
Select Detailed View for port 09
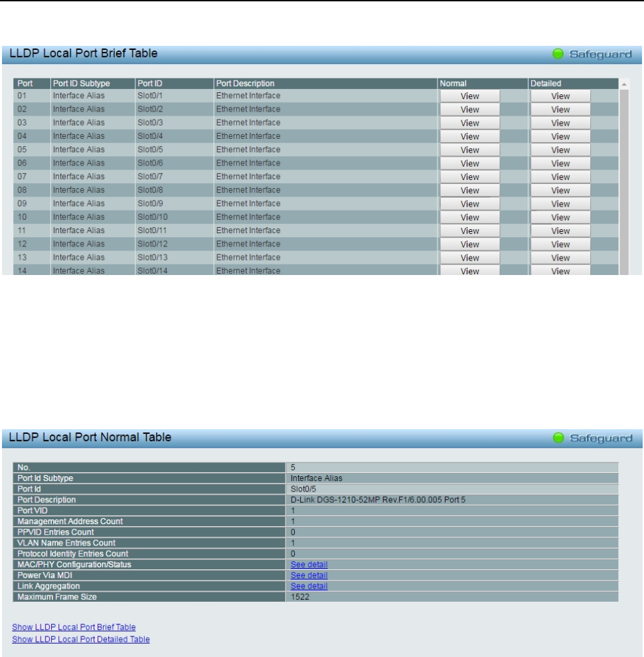(x=560, y=203)
